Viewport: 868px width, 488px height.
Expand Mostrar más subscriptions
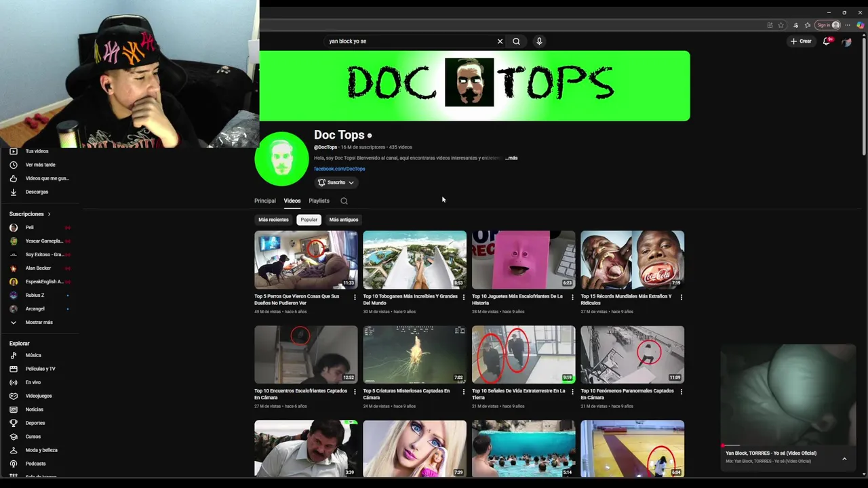(39, 323)
